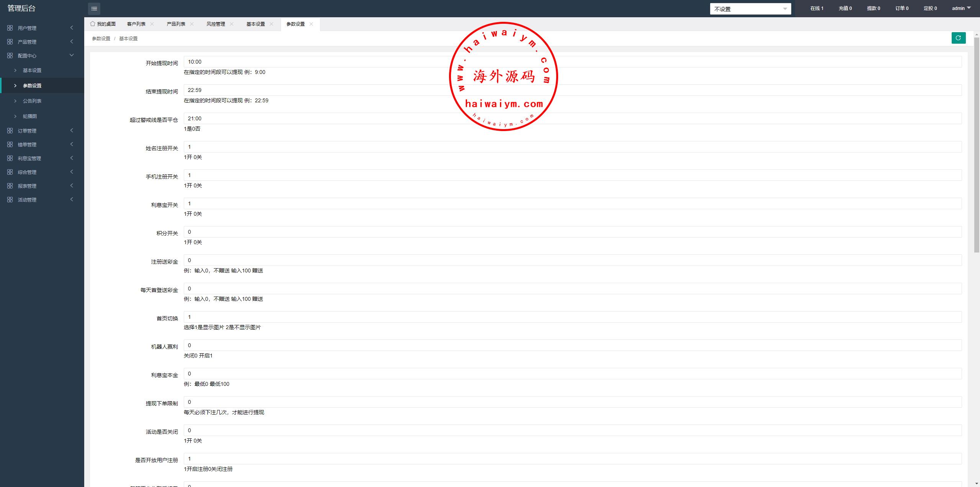Screen dimensions: 980x487
Task: Switch to the 基本设置 tab
Action: 255,24
